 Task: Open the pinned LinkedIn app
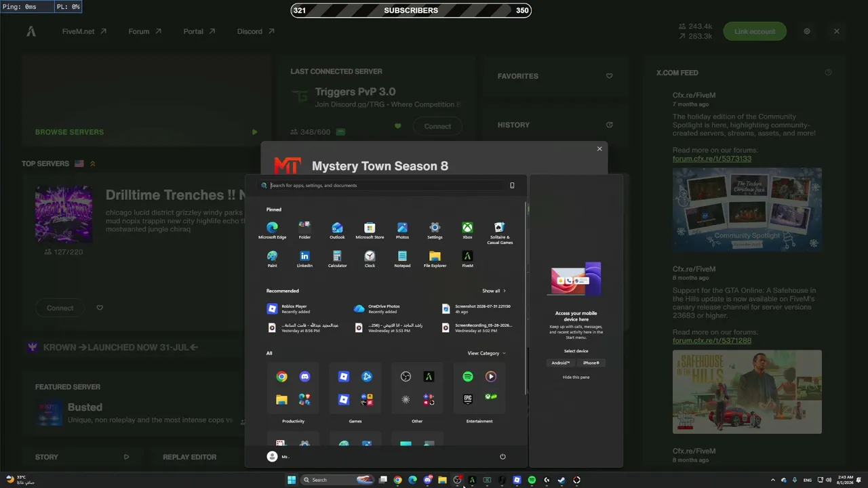click(304, 259)
